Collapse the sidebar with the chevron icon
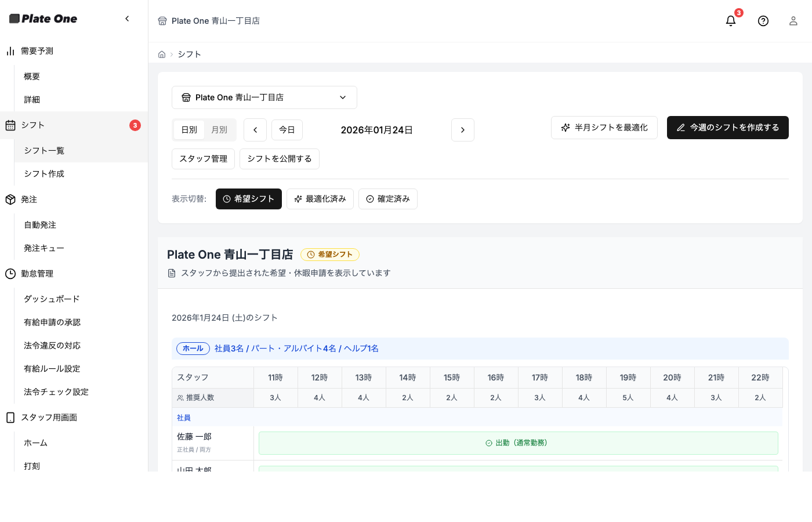Screen dimensions: 812x522 pyautogui.click(x=127, y=19)
